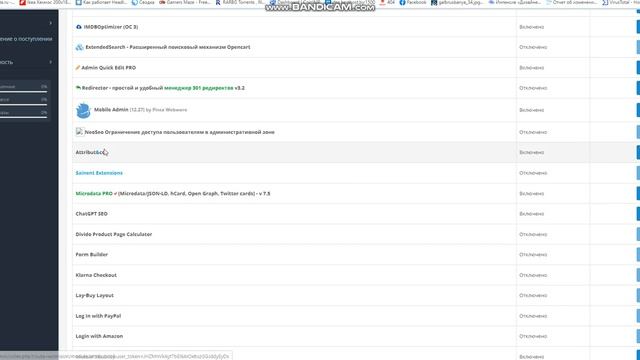Image resolution: width=640 pixels, height=360 pixels.
Task: Click the 'Включено' status in IMDBOptimizer row
Action: pos(531,27)
